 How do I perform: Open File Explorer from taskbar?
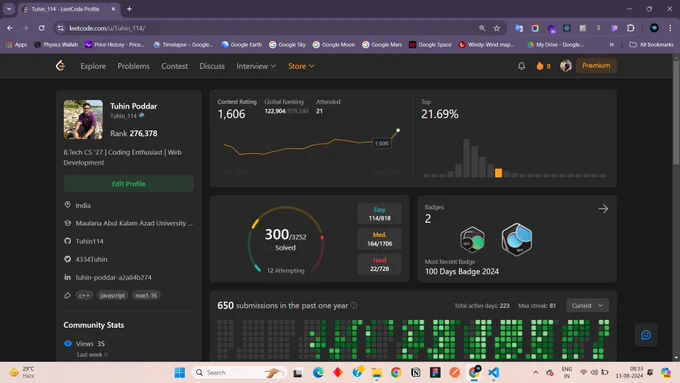376,373
